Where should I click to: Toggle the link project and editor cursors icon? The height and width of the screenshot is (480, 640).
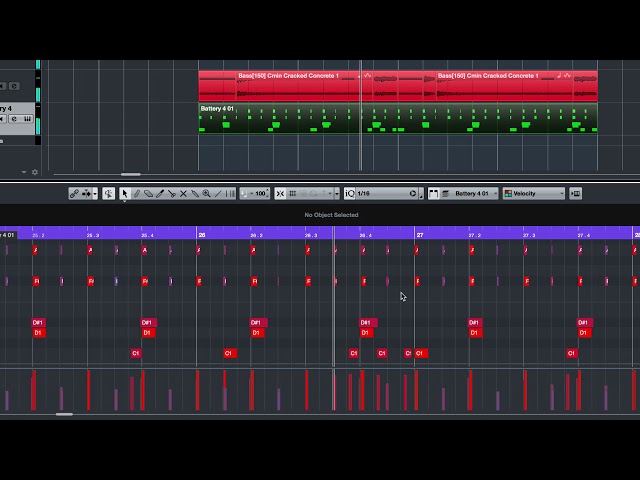74,193
